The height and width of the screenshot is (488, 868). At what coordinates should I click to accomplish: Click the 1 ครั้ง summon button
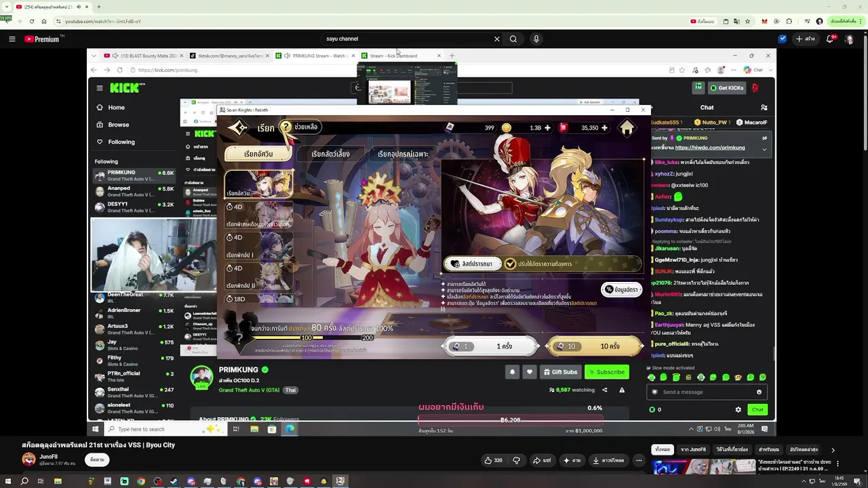tap(490, 346)
